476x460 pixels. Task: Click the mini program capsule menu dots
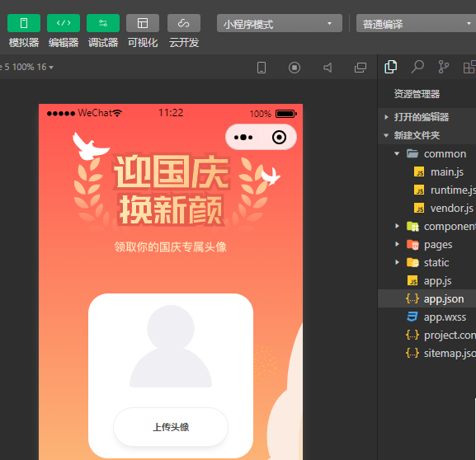point(243,138)
